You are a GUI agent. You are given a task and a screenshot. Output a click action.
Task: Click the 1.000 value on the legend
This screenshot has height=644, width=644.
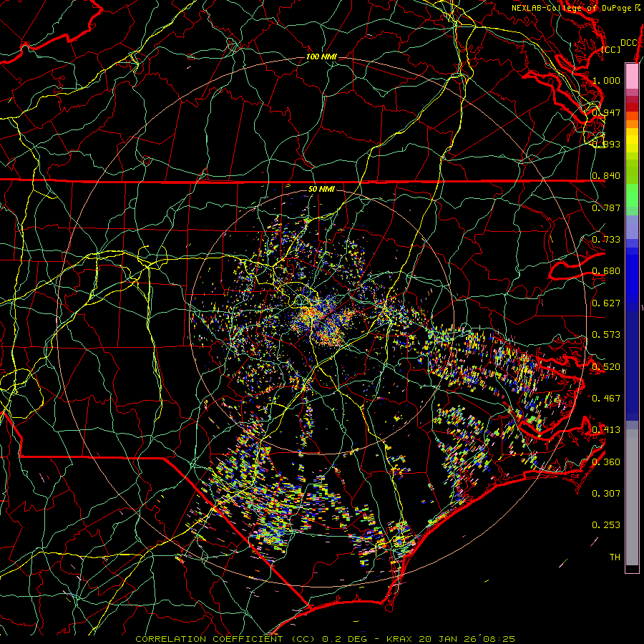(x=606, y=81)
